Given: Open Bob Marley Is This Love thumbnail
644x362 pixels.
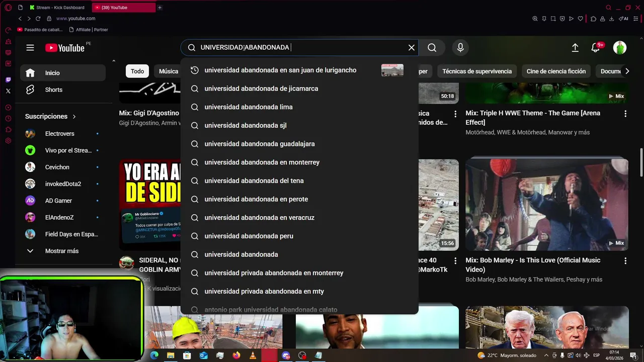Looking at the screenshot, I should point(547,205).
